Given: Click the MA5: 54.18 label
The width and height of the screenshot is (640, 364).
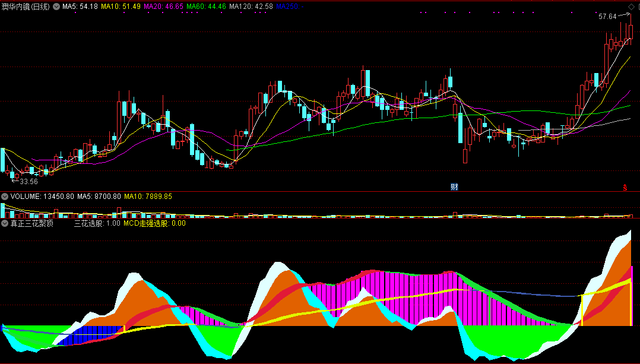Looking at the screenshot, I should [80, 7].
